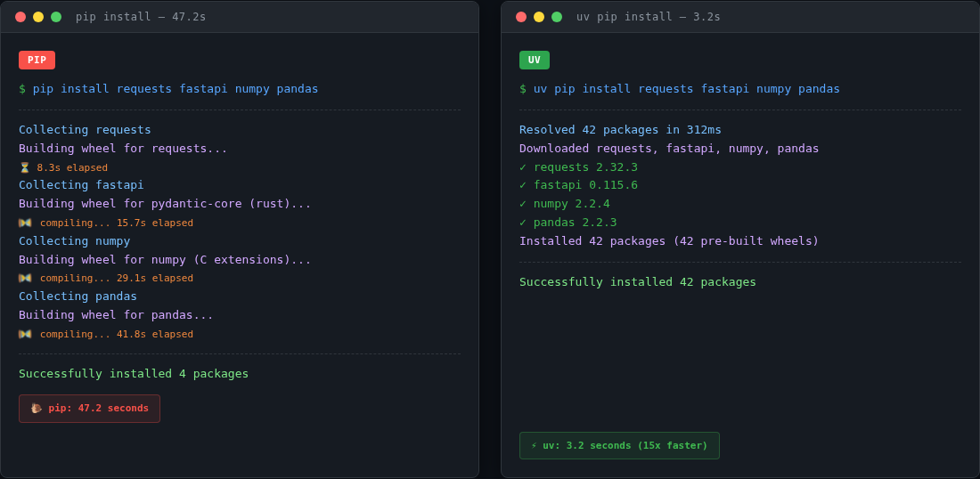980x479 pixels.
Task: Click 'Building wheel for pydantic-core (rust)...' line
Action: [x=165, y=204]
